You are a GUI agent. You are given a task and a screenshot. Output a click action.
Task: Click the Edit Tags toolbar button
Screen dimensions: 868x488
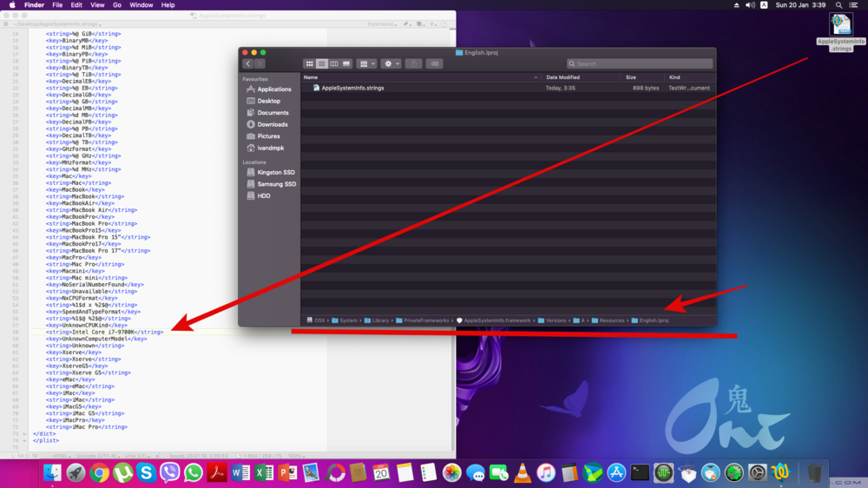pyautogui.click(x=435, y=64)
